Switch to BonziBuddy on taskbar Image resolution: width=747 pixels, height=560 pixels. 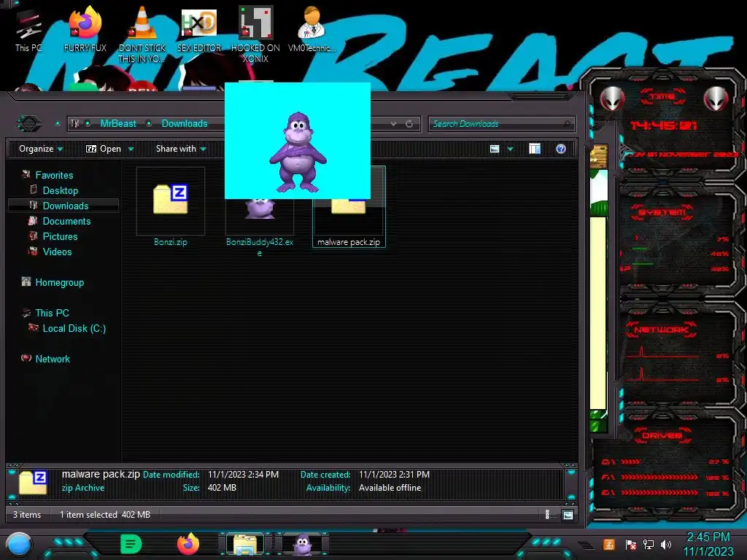(302, 545)
